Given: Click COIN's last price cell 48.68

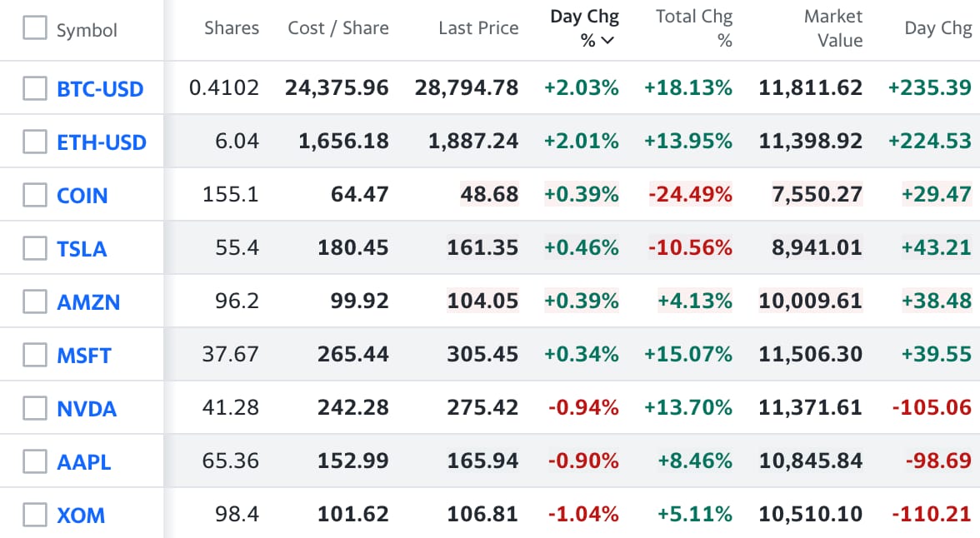Looking at the screenshot, I should coord(489,195).
